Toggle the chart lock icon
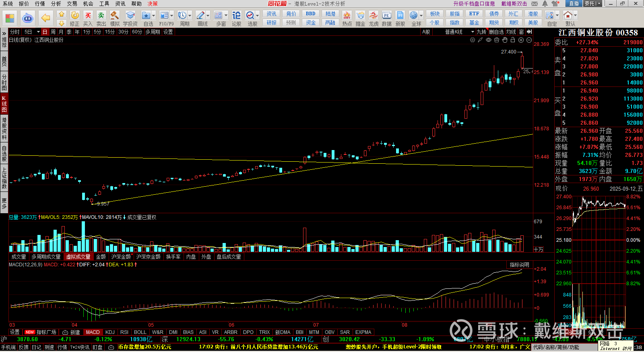644x352 pixels. pos(513,40)
